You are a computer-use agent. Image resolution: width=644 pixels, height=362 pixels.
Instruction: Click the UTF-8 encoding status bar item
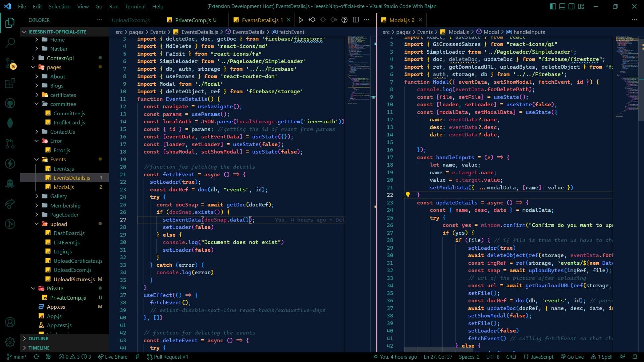pos(492,357)
